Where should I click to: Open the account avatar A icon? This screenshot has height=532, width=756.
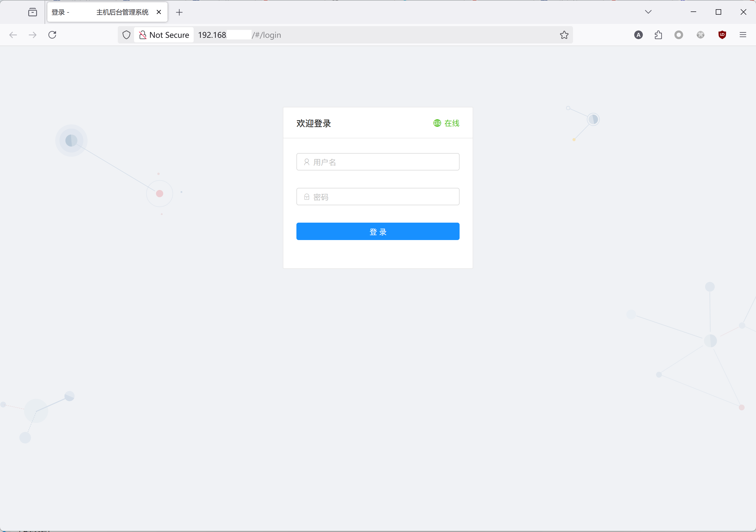point(638,35)
